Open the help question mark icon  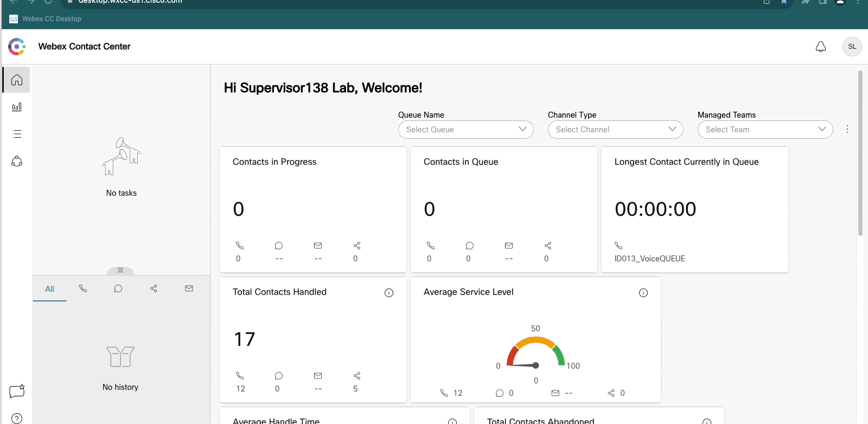[17, 418]
